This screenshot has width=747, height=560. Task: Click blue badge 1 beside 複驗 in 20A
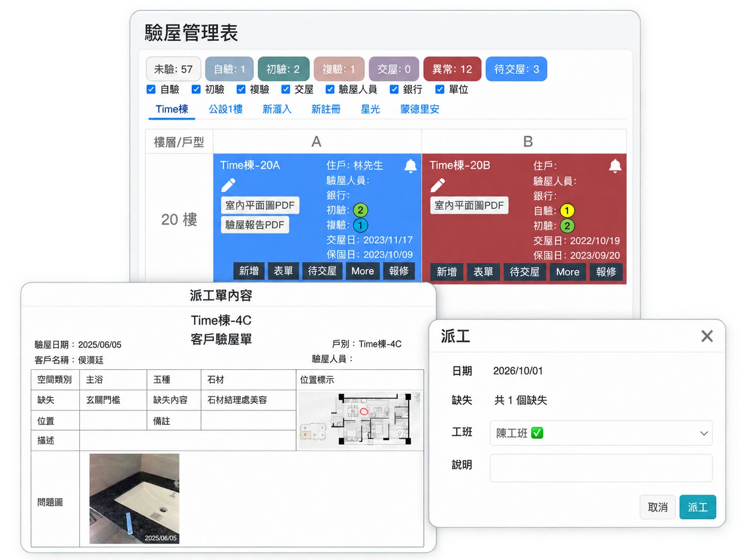pos(360,225)
